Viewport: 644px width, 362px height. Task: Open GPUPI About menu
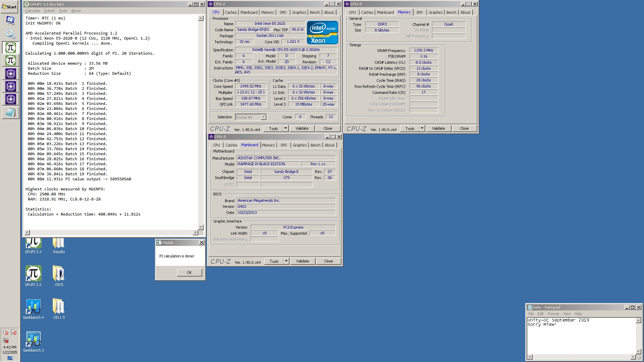(76, 11)
